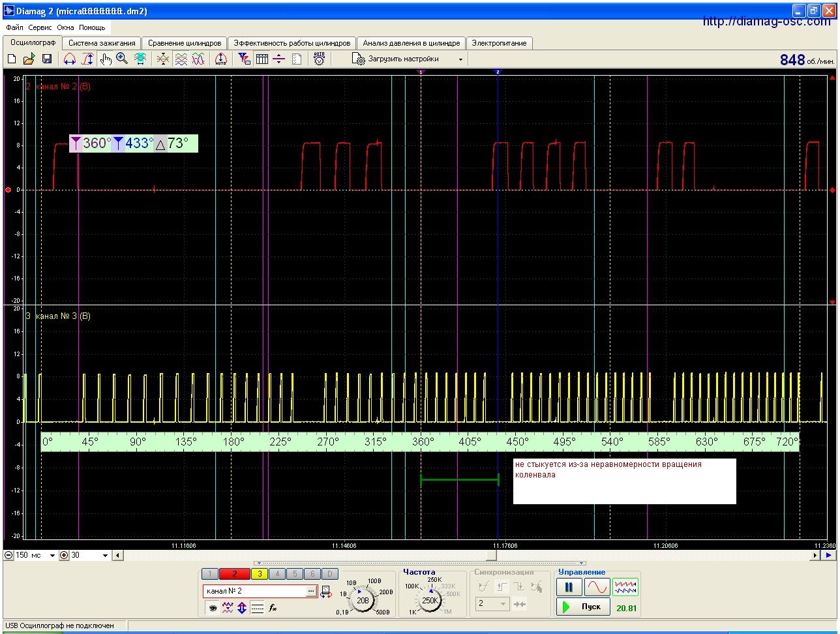Save oscillogram with the floppy disk icon
Viewport: 840px width, 634px height.
click(x=47, y=59)
